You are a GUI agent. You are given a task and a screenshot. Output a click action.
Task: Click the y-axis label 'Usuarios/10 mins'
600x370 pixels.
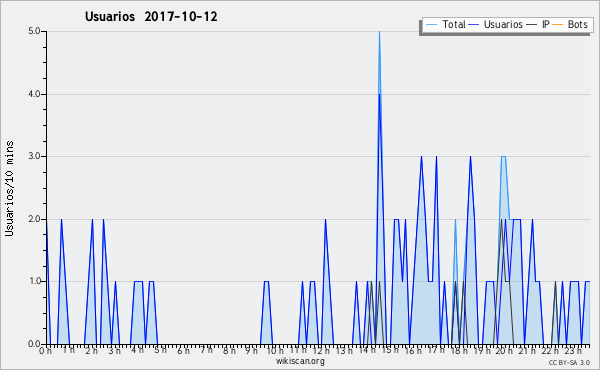pos(9,188)
